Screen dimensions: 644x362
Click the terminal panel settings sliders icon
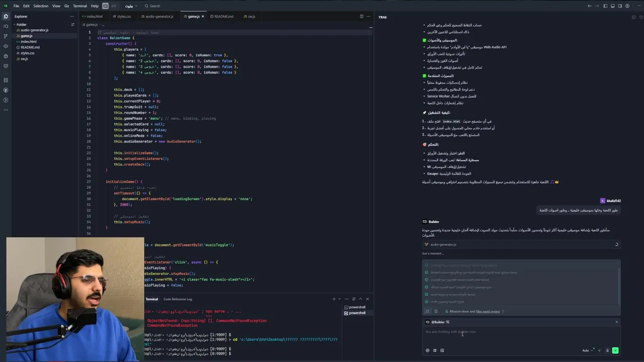(x=354, y=299)
